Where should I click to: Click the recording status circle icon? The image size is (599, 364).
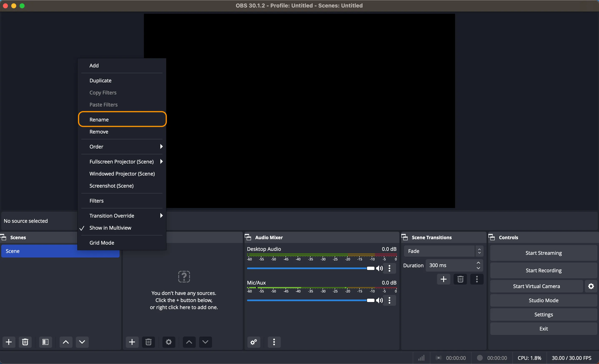pos(480,358)
